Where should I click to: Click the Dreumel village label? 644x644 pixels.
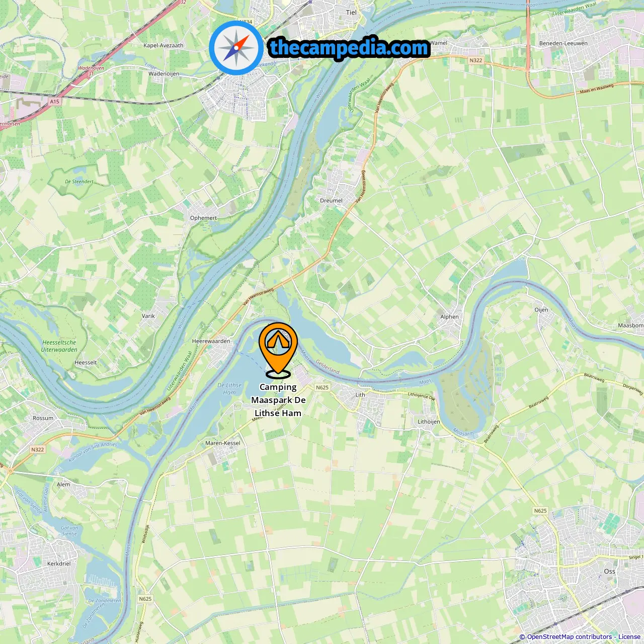coord(331,200)
